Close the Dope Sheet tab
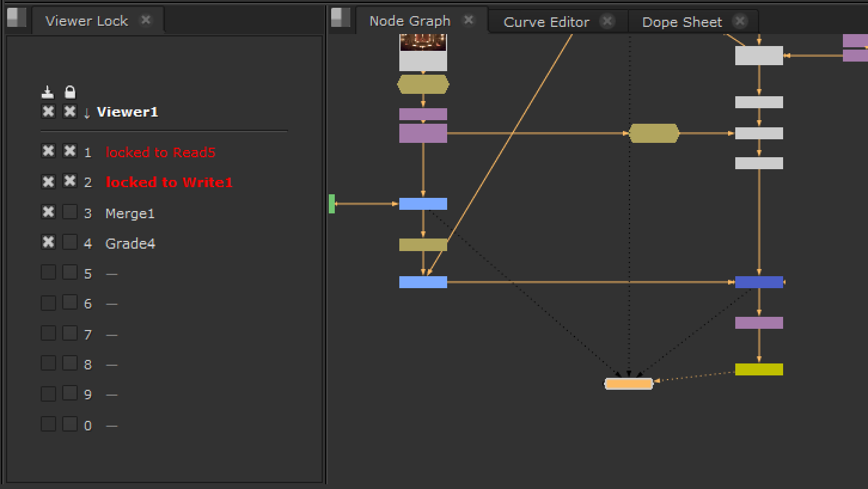868x489 pixels. (x=740, y=22)
